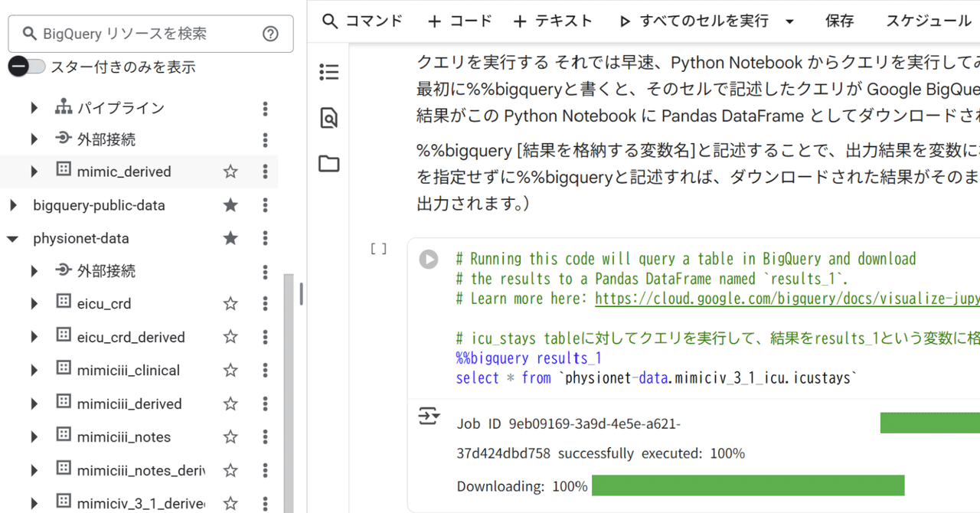Viewport: 980px width, 513px height.
Task: Open the notebook outline panel
Action: 328,71
